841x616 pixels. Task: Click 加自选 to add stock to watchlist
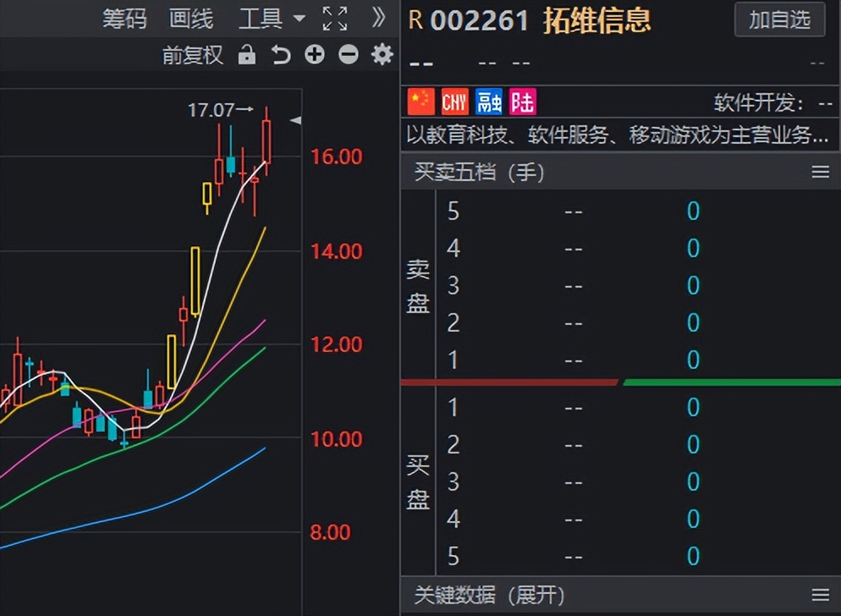pyautogui.click(x=778, y=20)
